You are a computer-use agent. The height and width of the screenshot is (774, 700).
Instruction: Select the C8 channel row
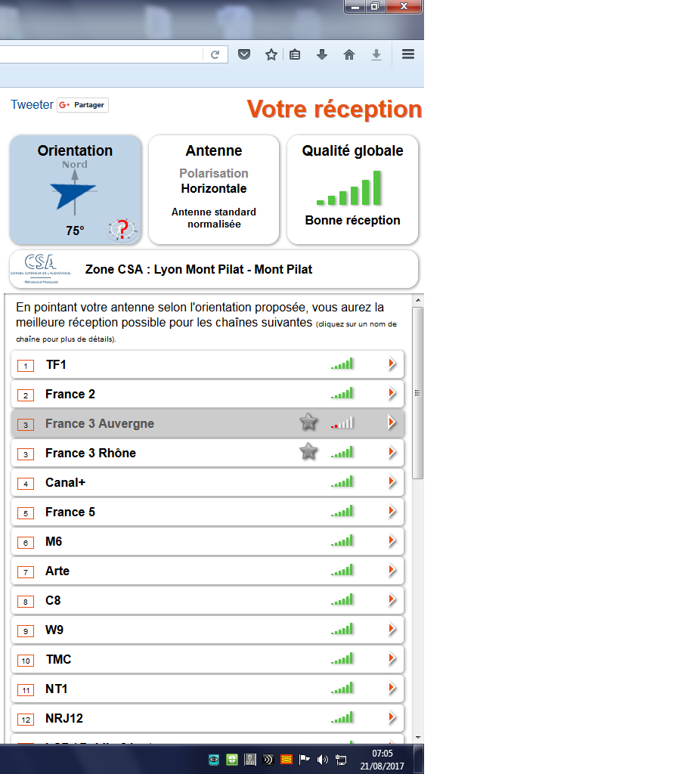coord(207,600)
